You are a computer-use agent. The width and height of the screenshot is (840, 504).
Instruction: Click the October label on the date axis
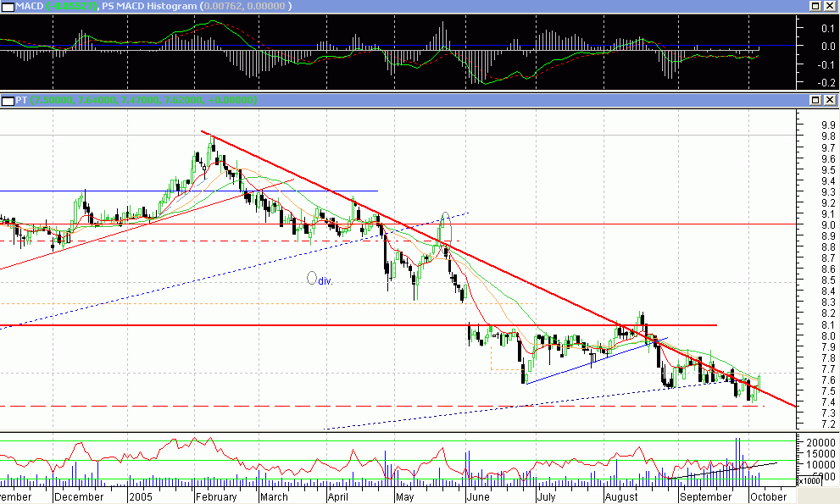click(768, 497)
